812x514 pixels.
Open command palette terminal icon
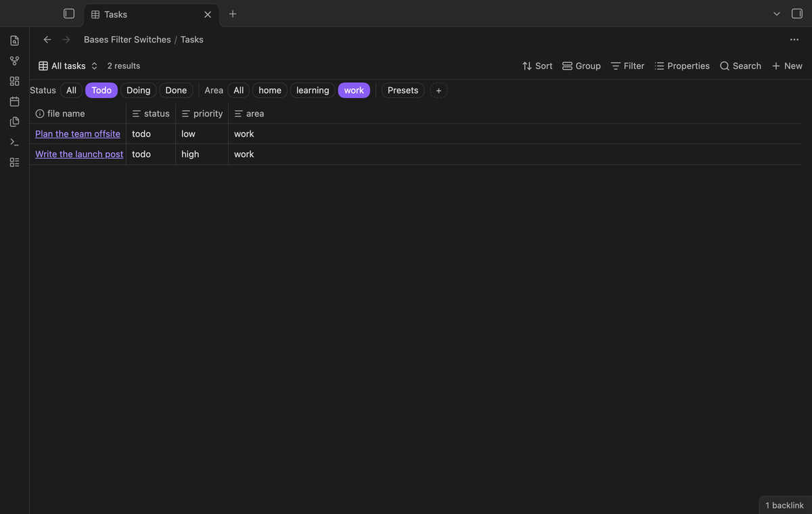click(x=14, y=142)
